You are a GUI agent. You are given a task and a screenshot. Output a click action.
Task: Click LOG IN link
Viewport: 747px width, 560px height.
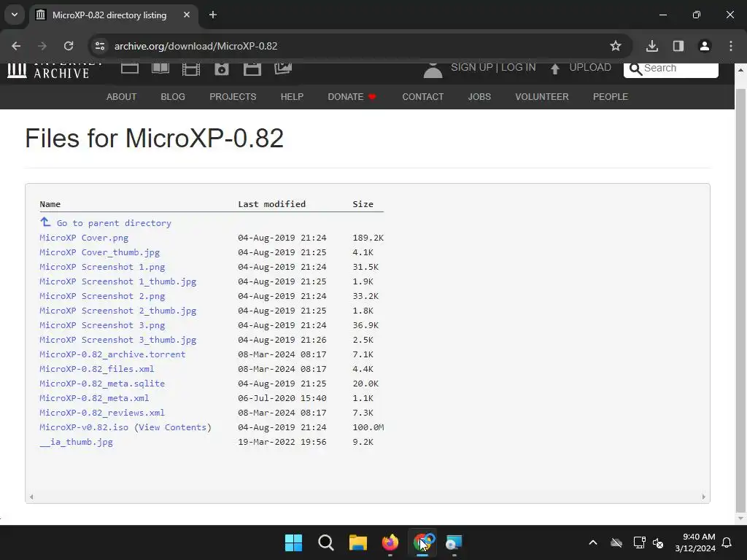click(x=519, y=68)
